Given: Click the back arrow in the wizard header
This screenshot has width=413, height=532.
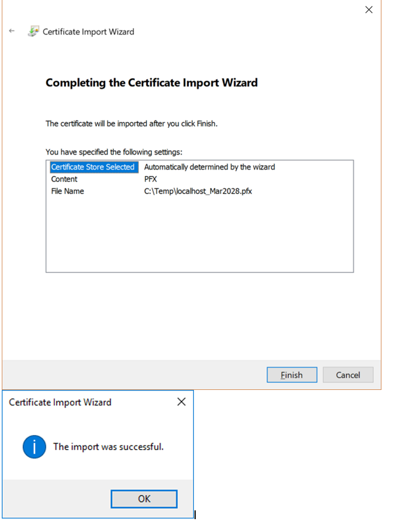Looking at the screenshot, I should (x=12, y=31).
